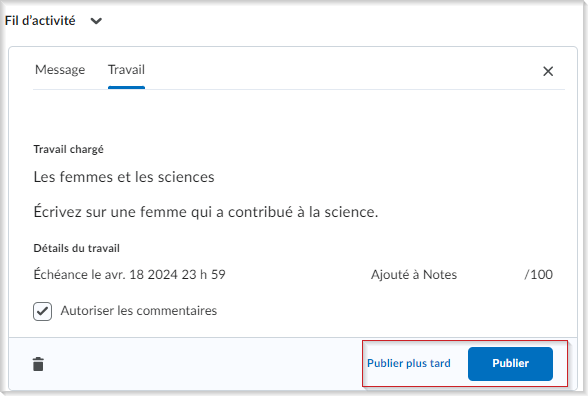This screenshot has height=396, width=588.
Task: Click the blue Publier button
Action: (x=510, y=363)
